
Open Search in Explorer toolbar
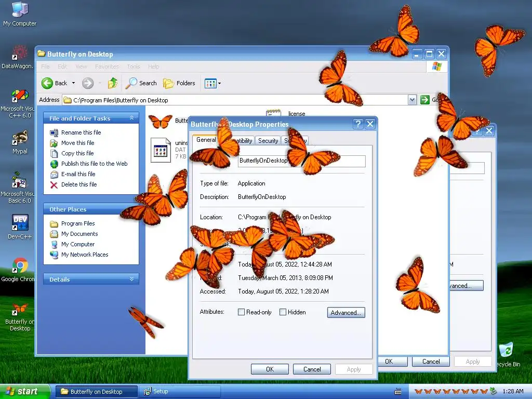tap(141, 83)
